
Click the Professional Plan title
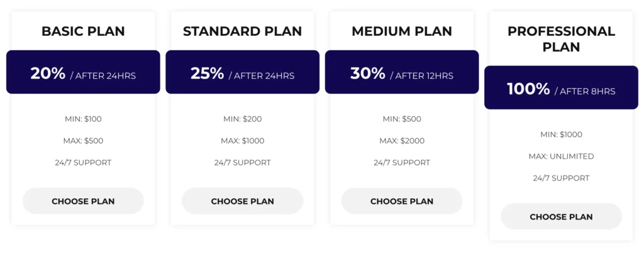coord(561,38)
